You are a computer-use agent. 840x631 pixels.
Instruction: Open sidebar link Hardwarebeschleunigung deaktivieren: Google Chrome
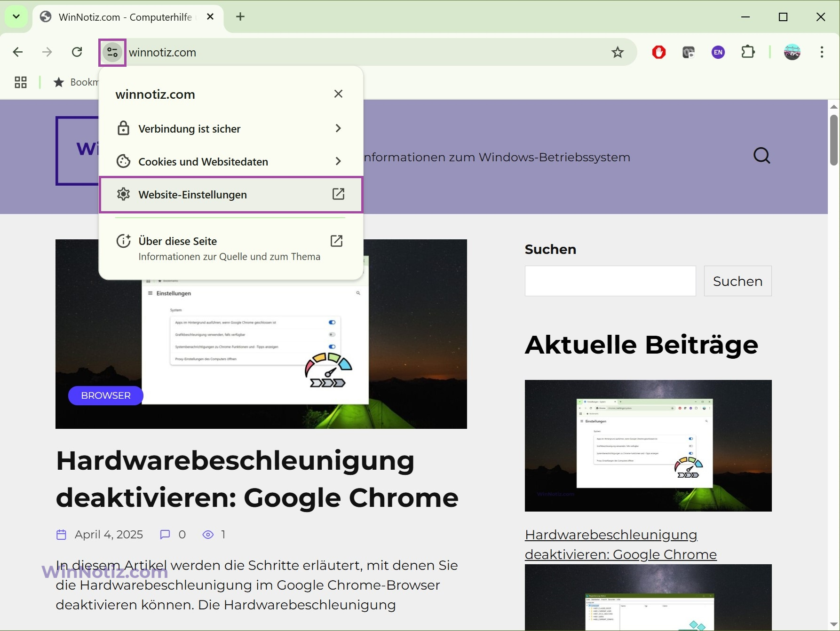point(621,544)
